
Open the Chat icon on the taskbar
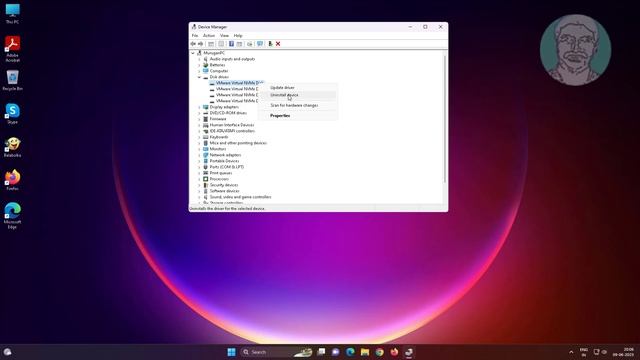336,352
